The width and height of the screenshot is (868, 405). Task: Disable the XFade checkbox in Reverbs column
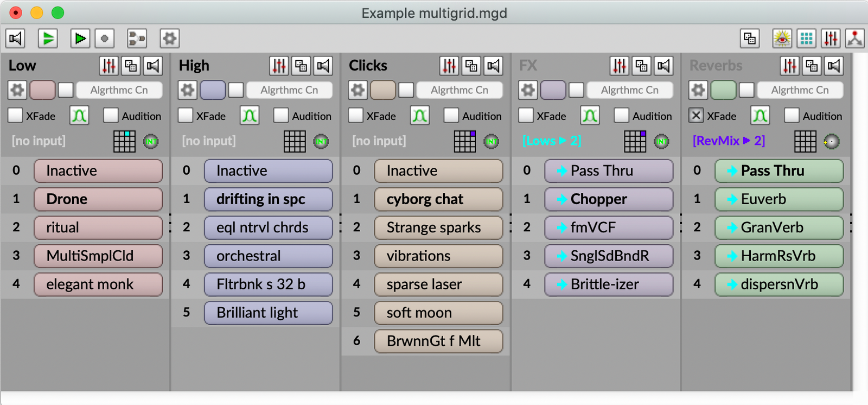click(696, 116)
